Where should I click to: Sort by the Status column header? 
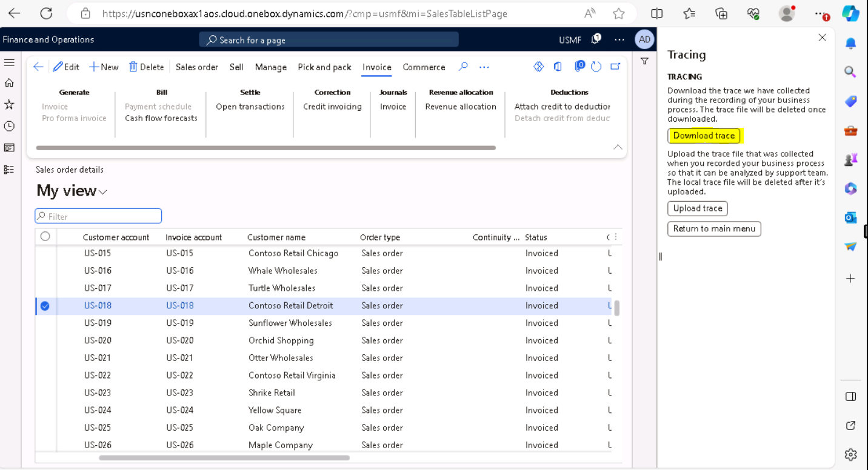tap(536, 237)
